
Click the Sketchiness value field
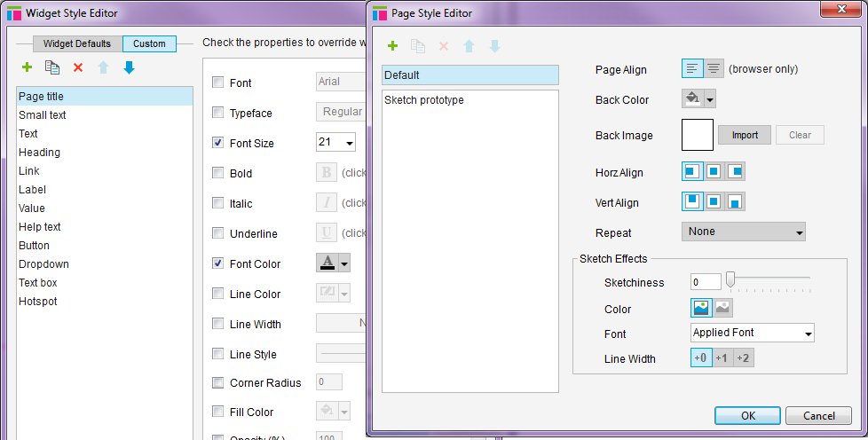point(706,282)
